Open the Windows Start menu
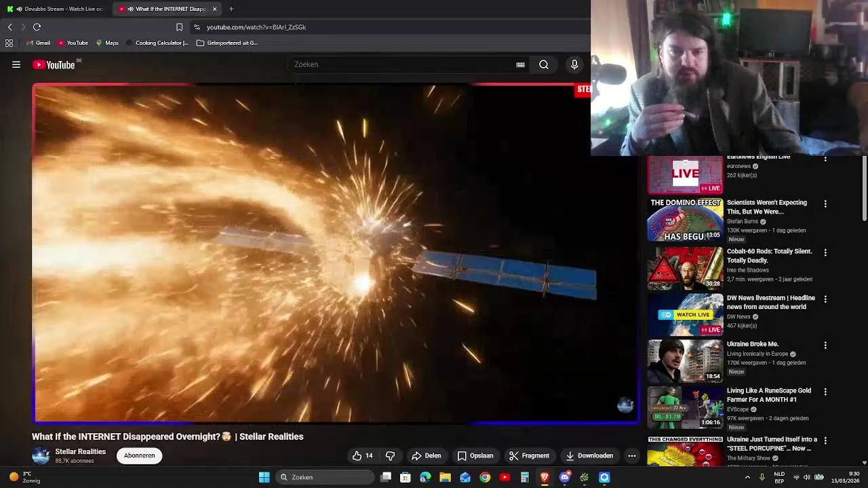The width and height of the screenshot is (868, 488). click(x=264, y=477)
